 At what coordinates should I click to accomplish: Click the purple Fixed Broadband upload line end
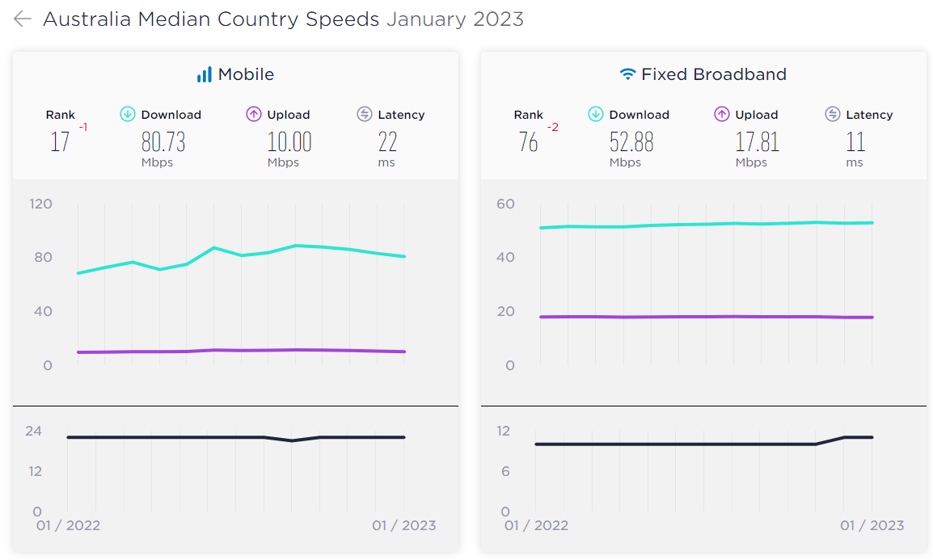point(872,318)
